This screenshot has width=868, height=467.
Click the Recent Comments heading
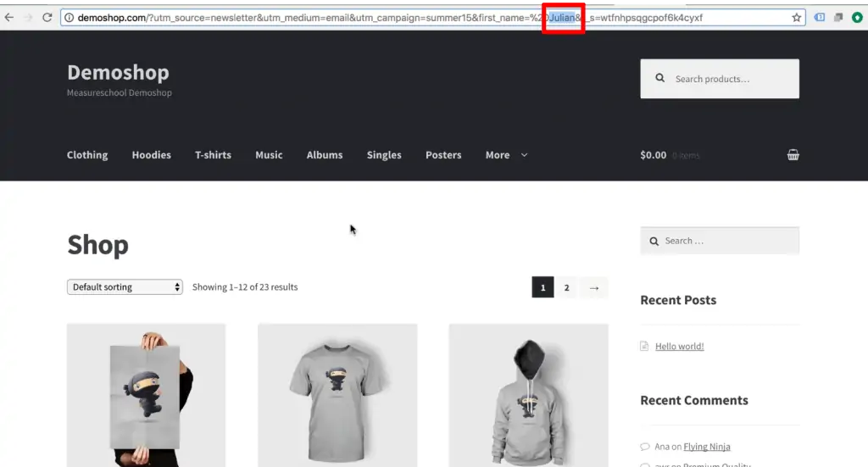[694, 400]
